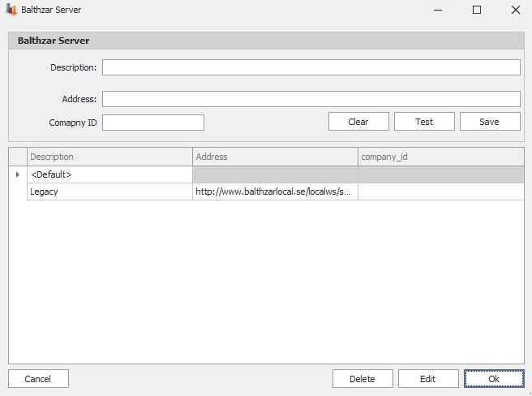
Task: Click the Test button
Action: point(424,122)
